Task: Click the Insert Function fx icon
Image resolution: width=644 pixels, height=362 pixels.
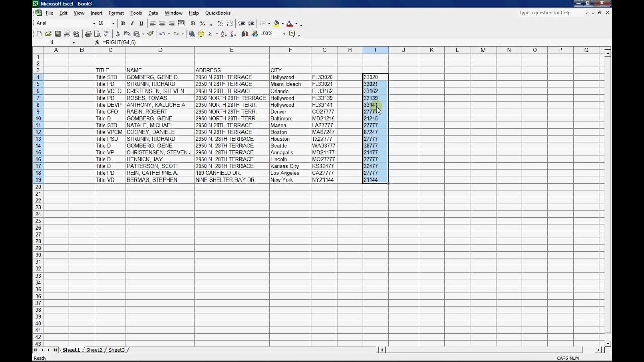Action: 97,42
